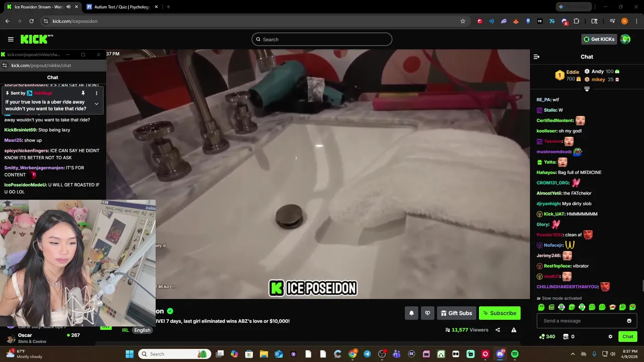Open the weather widget 67°F
This screenshot has height=362, width=644.
(24, 354)
